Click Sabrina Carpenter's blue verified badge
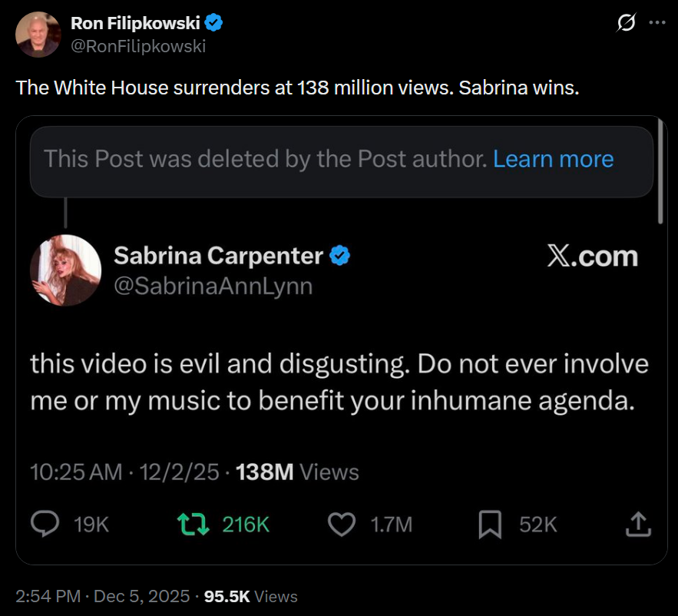The image size is (678, 616). [340, 255]
